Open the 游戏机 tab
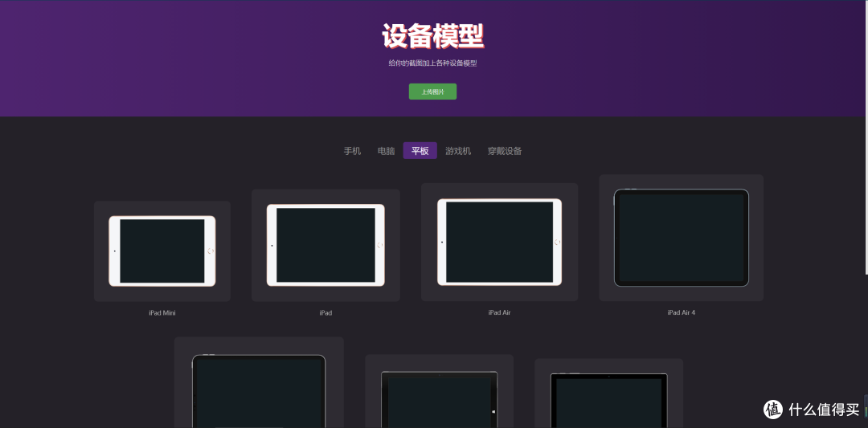Image resolution: width=868 pixels, height=428 pixels. 458,151
